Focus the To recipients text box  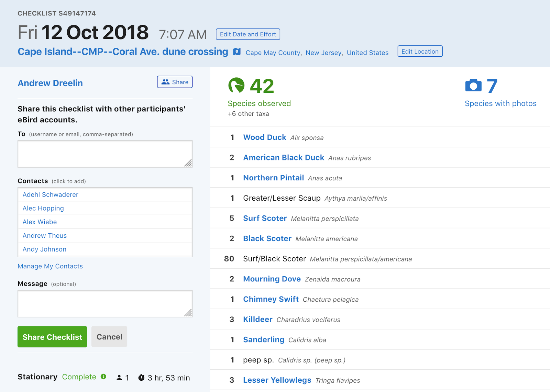(x=105, y=154)
